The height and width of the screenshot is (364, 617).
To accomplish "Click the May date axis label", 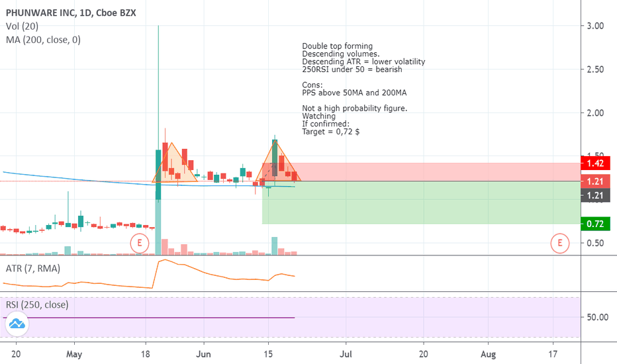I will [x=74, y=354].
